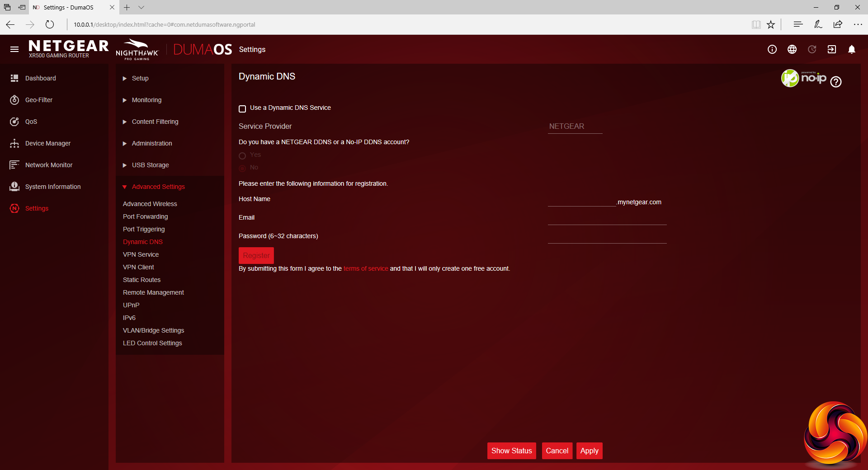The width and height of the screenshot is (868, 470).
Task: Add page to favorites with star icon
Action: (x=771, y=24)
